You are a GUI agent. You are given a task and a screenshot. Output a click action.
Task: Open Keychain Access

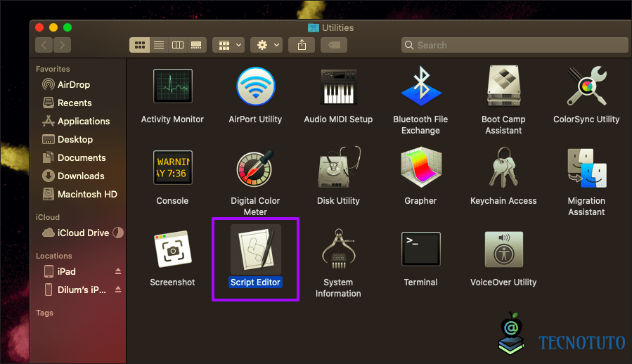(x=503, y=167)
